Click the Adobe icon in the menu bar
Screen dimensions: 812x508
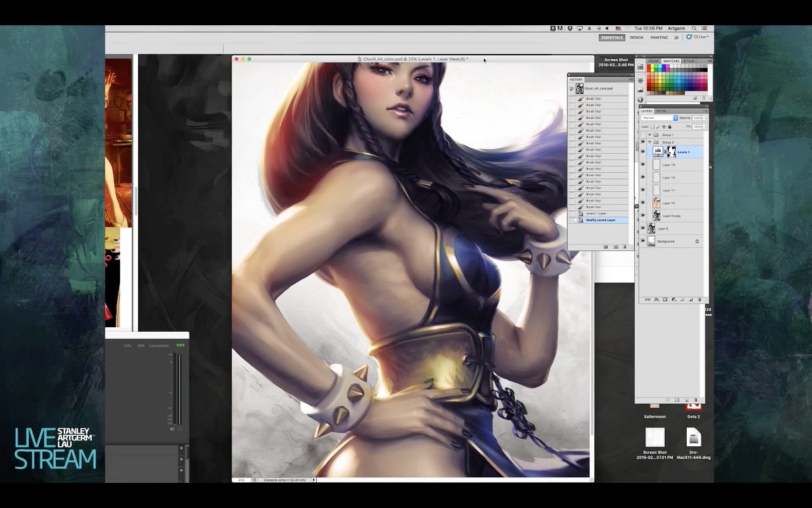pos(560,28)
